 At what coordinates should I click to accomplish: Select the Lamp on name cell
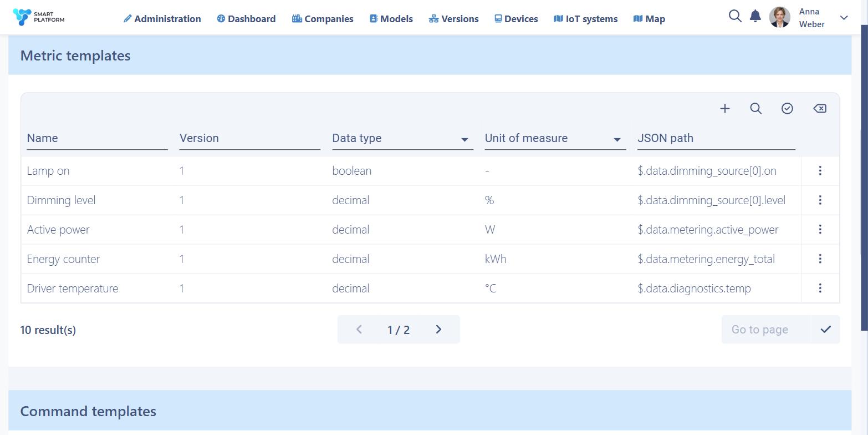click(x=48, y=171)
